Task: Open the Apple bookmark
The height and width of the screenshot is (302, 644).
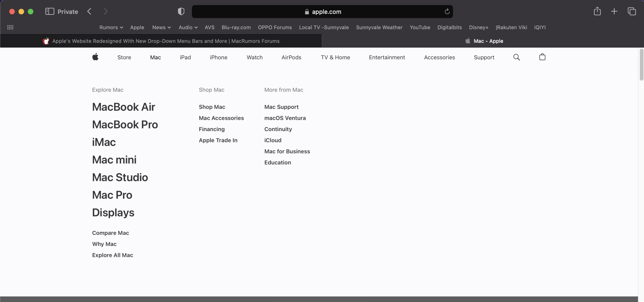Action: click(x=137, y=27)
